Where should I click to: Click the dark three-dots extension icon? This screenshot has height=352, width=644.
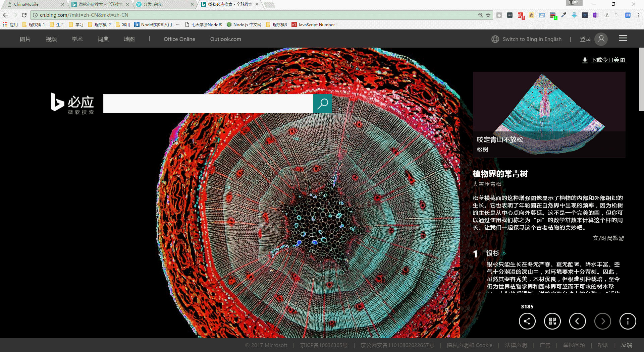(510, 15)
